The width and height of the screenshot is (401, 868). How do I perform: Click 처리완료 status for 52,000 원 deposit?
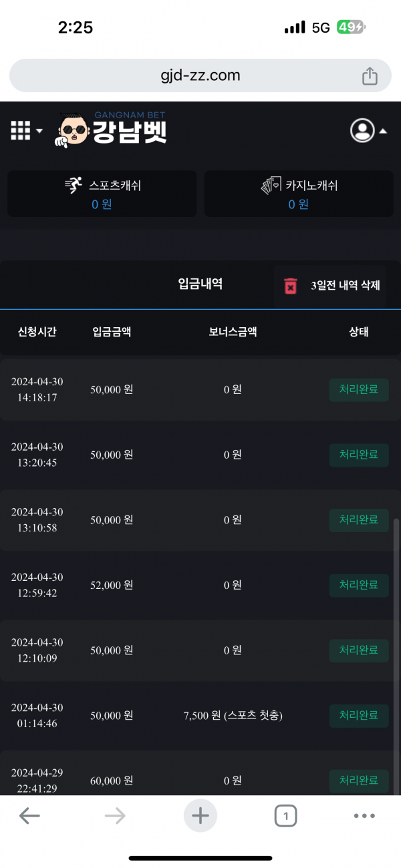pyautogui.click(x=359, y=585)
